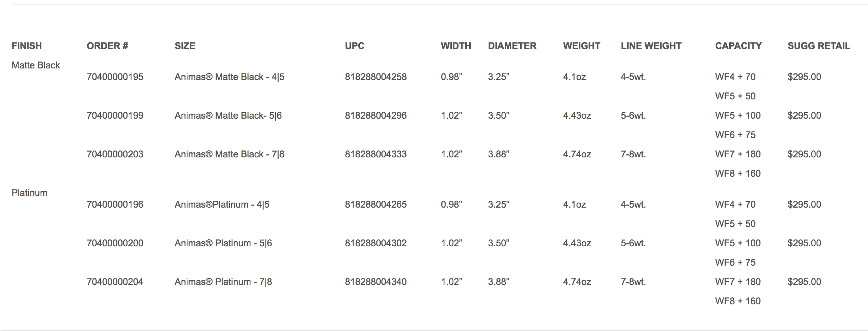Click the DIAMETER column header
Image resolution: width=868 pixels, height=331 pixels.
[x=512, y=46]
